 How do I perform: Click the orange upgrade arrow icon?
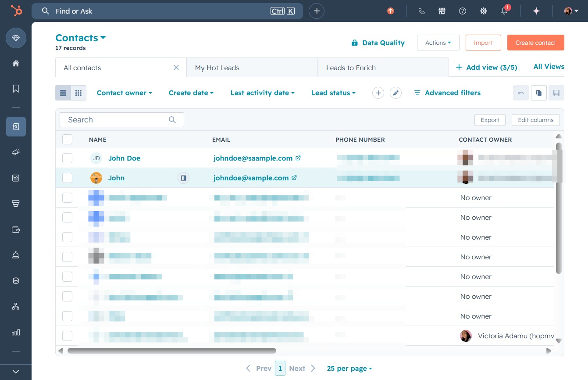pyautogui.click(x=391, y=11)
